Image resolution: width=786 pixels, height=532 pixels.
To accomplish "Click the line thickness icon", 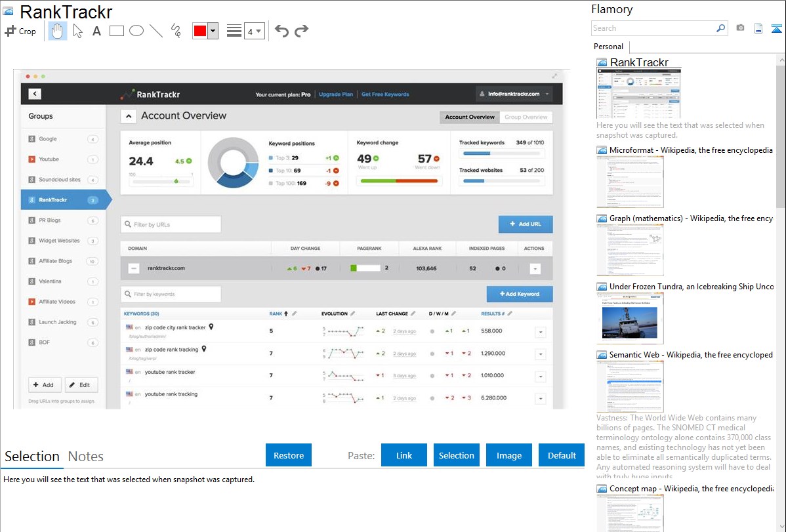I will point(234,31).
